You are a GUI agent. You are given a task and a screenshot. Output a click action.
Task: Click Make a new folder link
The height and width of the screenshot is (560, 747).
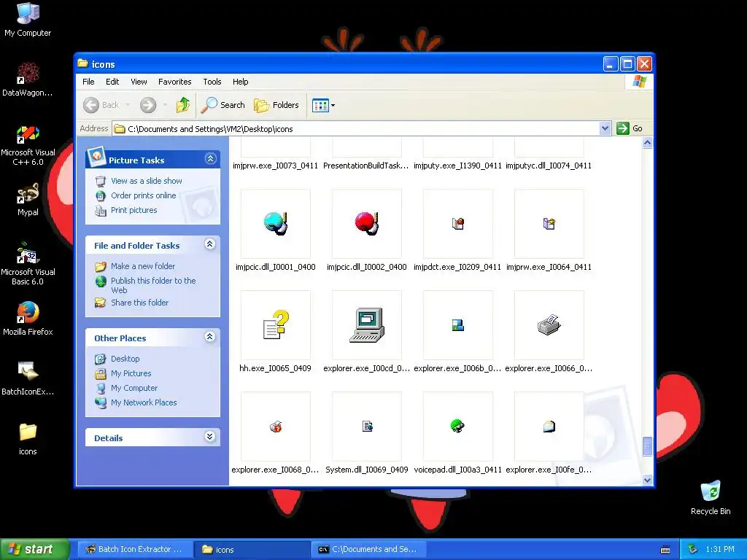point(143,266)
